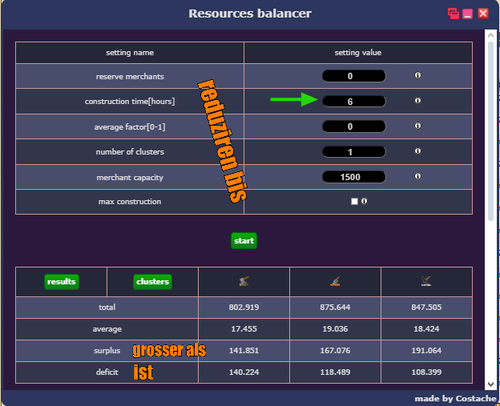Open the clusters view

pyautogui.click(x=153, y=282)
